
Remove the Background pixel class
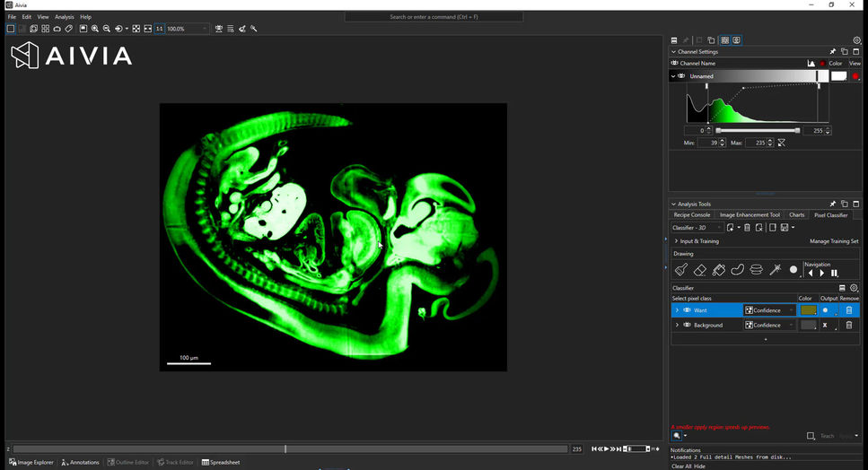pos(849,326)
